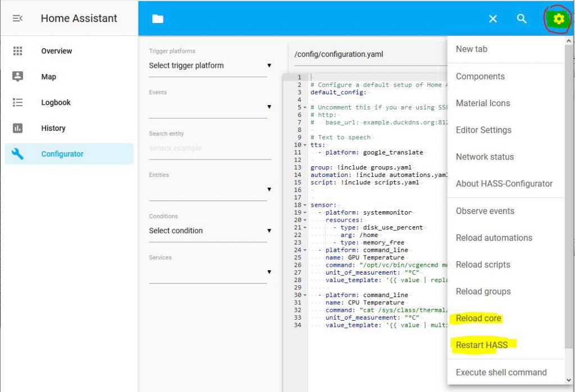575x392 pixels.
Task: Open Material Icons from the menu
Action: point(506,103)
